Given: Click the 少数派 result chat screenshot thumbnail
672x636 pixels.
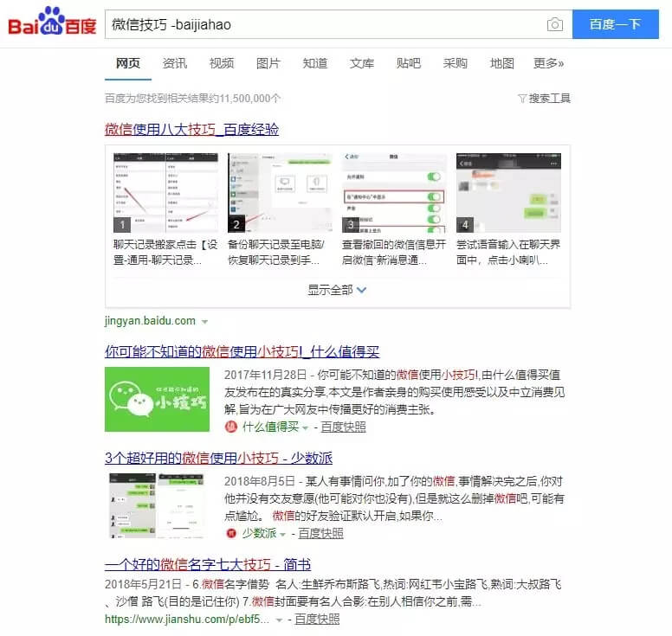Looking at the screenshot, I should click(x=157, y=505).
